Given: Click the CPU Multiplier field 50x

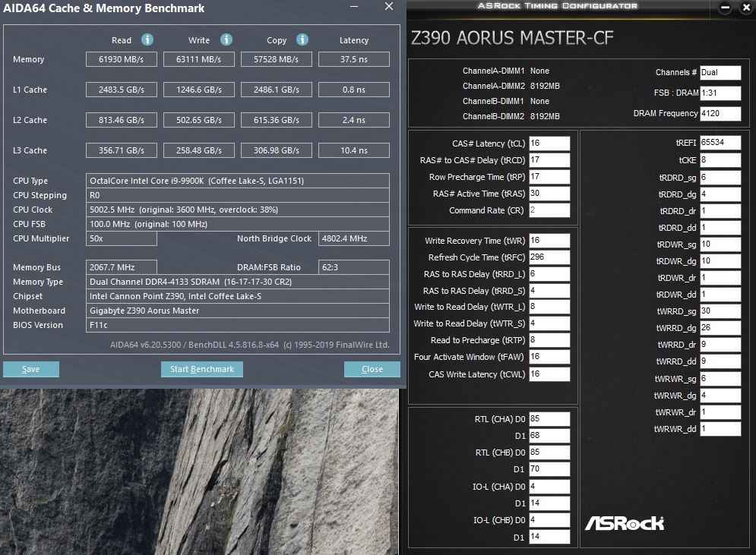Looking at the screenshot, I should tap(122, 238).
